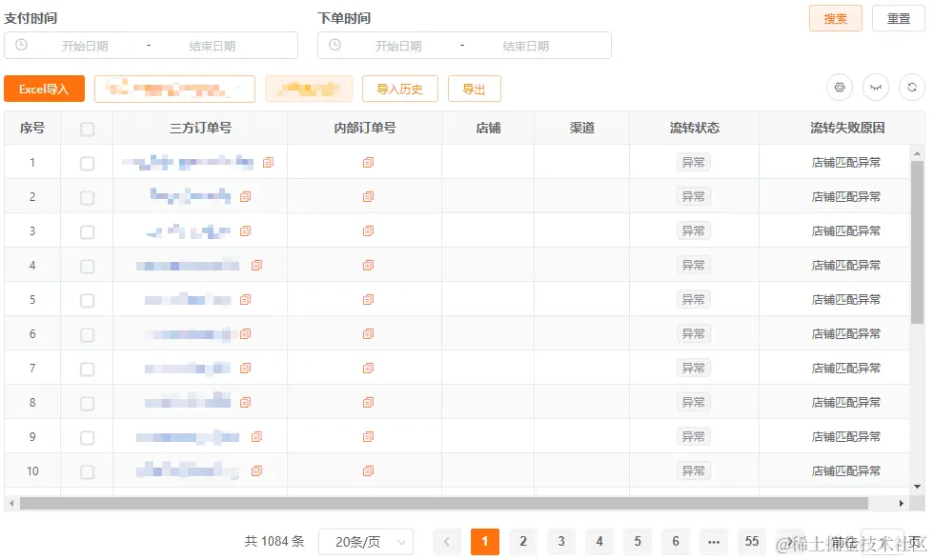The image size is (934, 560).
Task: Copy third-party order number in row 6
Action: click(246, 334)
